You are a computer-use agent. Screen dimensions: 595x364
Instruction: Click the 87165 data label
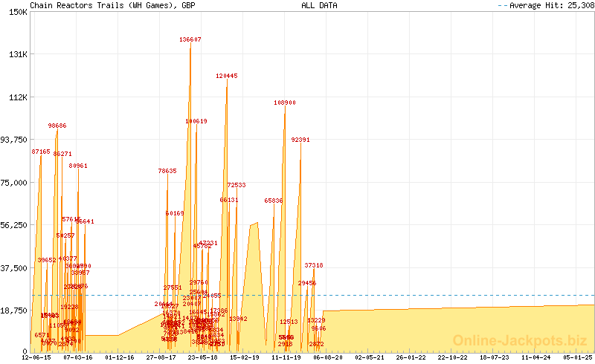pos(41,152)
